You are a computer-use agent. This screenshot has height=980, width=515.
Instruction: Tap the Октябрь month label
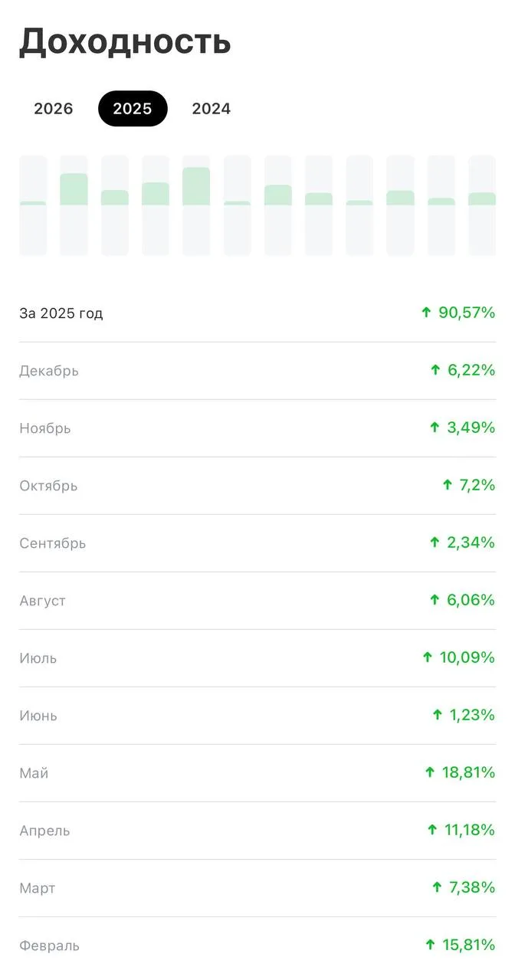[x=48, y=486]
